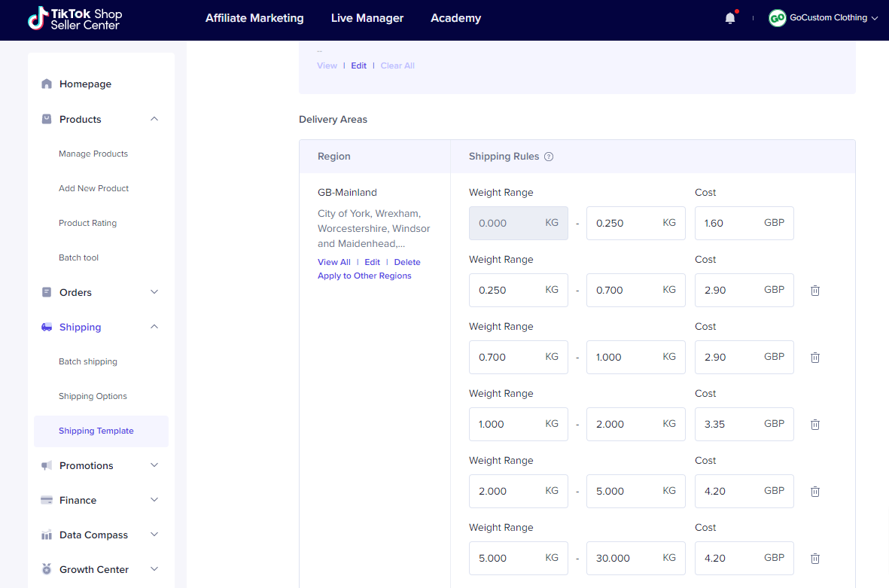The width and height of the screenshot is (889, 588).
Task: Delete the 0.250–0.700 KG weight rule
Action: 814,291
